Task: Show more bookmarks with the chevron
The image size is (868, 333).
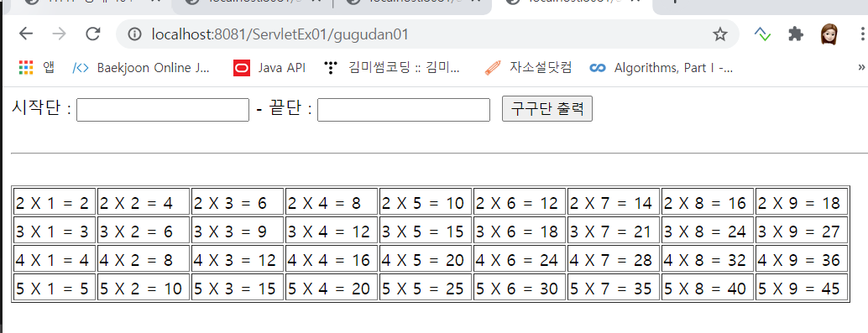Action: (x=861, y=67)
